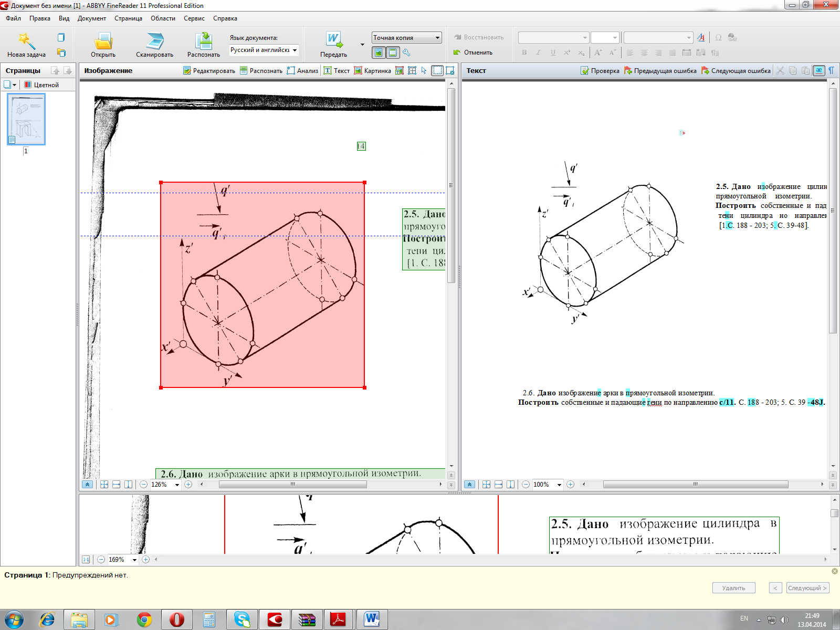
Task: Click the Bold formatting icon
Action: tap(524, 52)
